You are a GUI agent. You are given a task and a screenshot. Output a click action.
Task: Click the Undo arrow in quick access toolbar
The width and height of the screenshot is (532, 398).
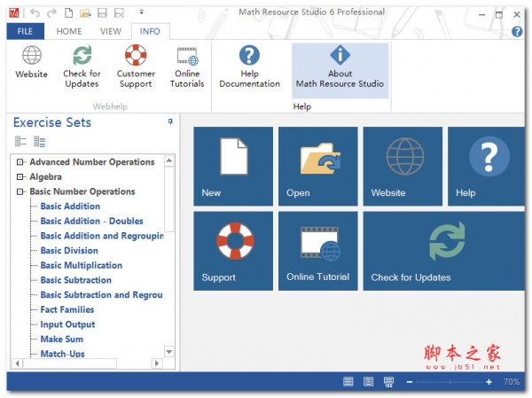pos(35,13)
